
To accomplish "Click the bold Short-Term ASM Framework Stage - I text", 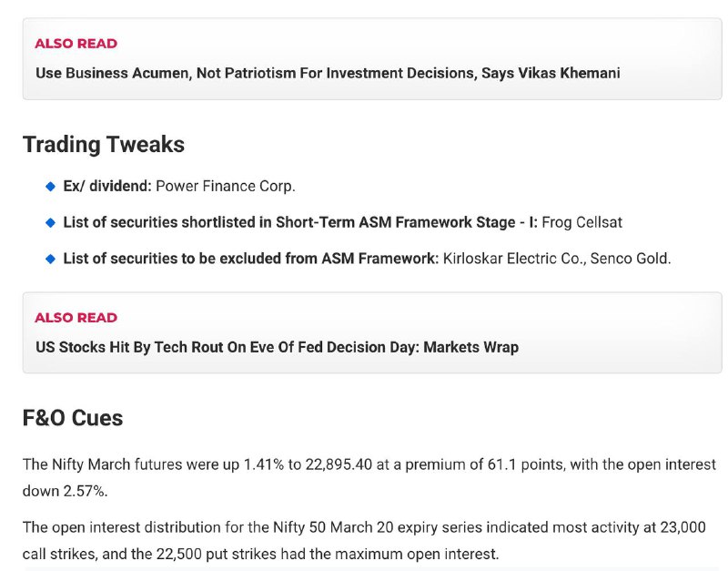I will tap(407, 222).
